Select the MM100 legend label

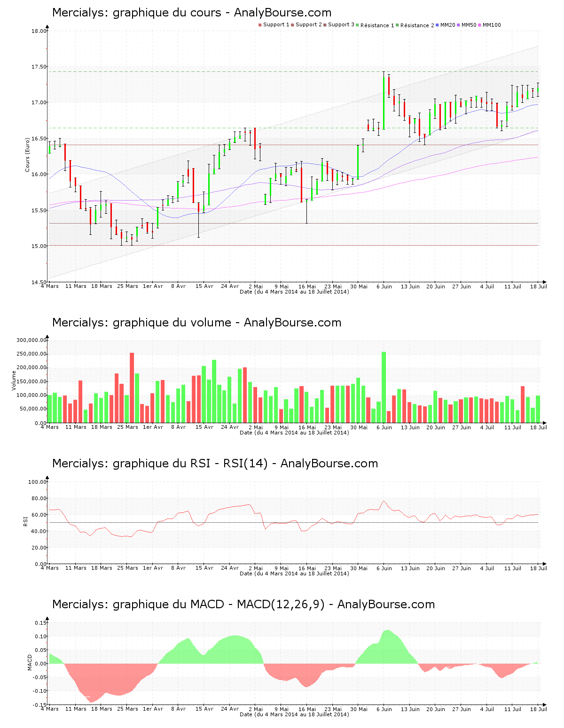[x=492, y=25]
